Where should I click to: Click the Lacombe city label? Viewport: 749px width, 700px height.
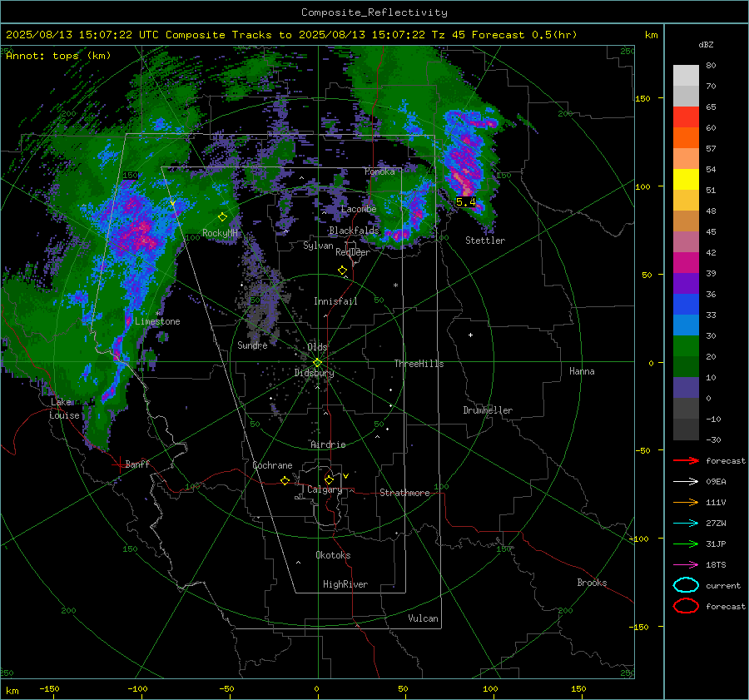359,209
